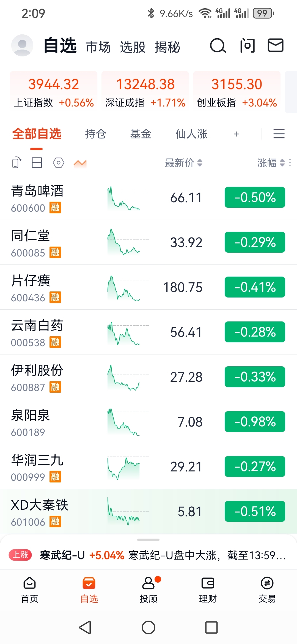297x644 pixels.
Task: Add a new watchlist group with plus
Action: (x=237, y=134)
